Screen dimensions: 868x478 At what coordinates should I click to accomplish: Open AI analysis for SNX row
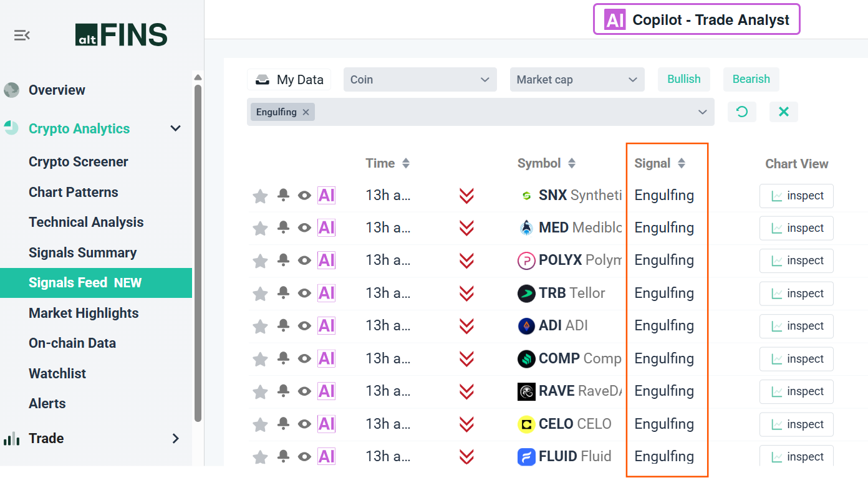point(327,196)
